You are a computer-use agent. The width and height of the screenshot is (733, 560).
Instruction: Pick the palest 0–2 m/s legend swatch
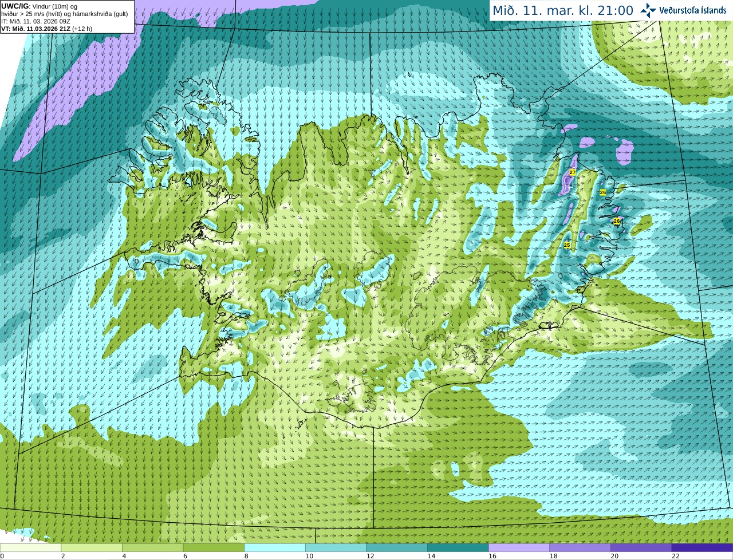coord(30,547)
